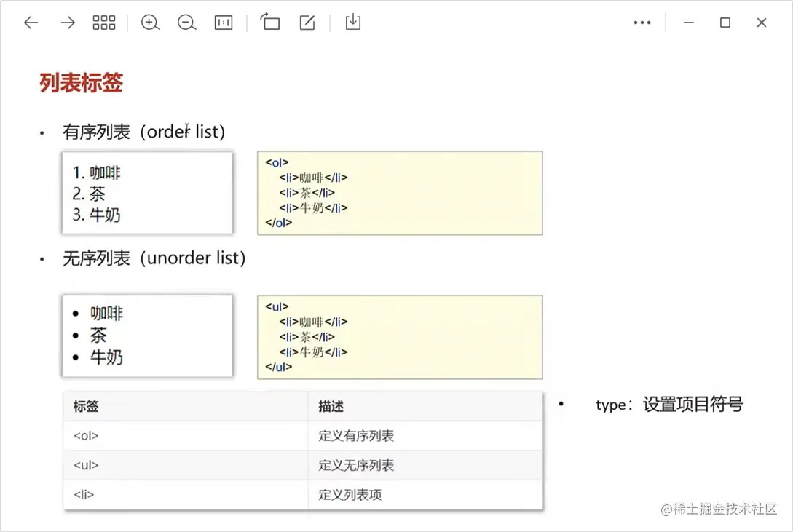Click bulleted item 咖啡 in unordered list
This screenshot has height=532, width=793.
98,313
